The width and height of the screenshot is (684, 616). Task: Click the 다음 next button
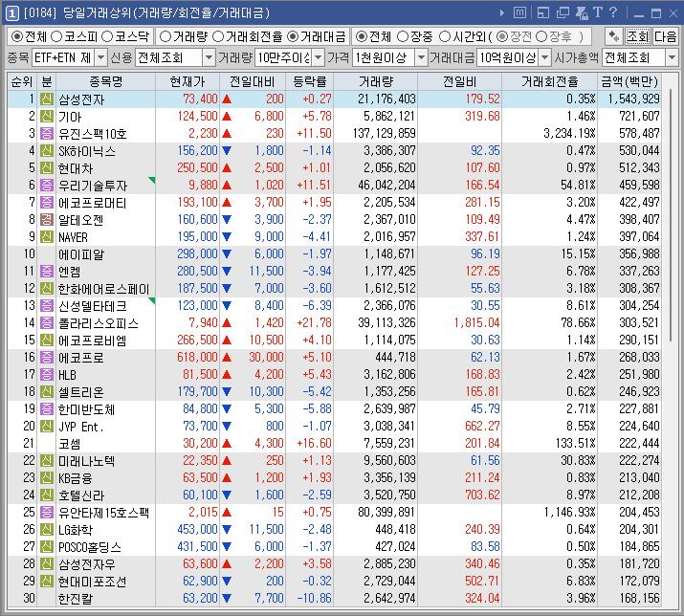[665, 36]
